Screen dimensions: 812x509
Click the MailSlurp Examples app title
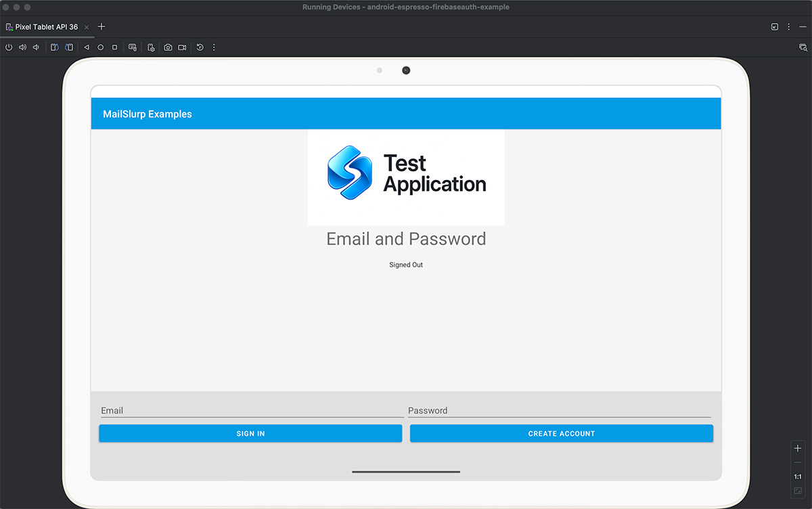[x=148, y=114]
